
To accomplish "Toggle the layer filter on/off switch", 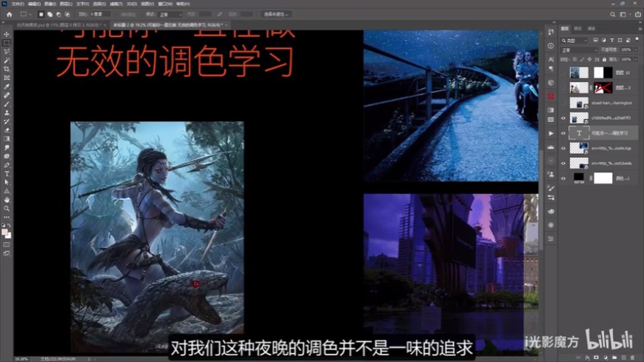I will tap(637, 40).
